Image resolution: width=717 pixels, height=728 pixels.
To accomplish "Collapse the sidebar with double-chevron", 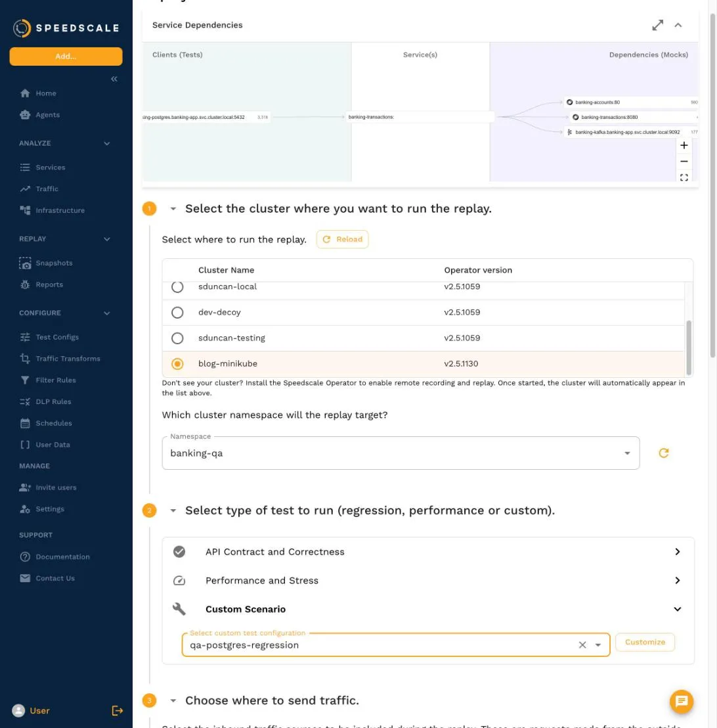I will (114, 79).
